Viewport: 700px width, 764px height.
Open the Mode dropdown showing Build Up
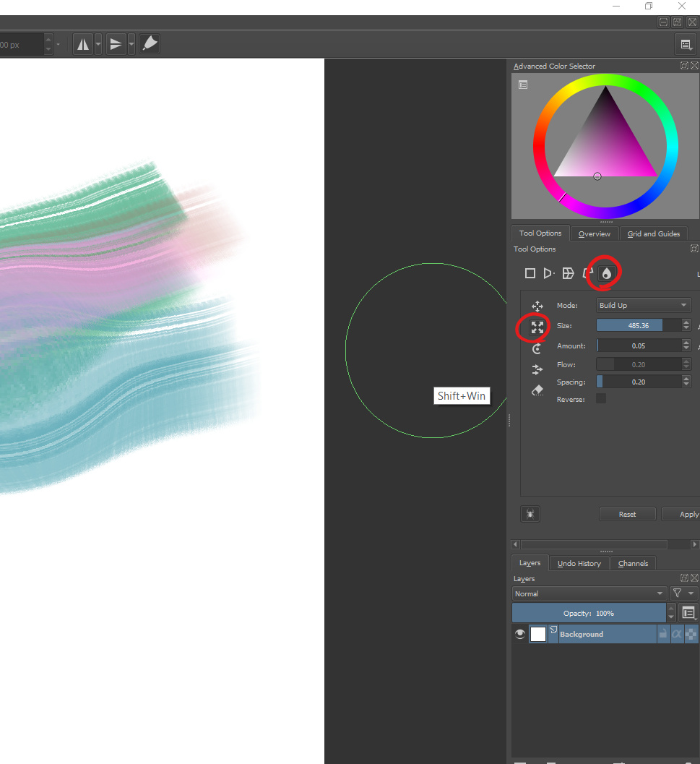click(x=643, y=306)
